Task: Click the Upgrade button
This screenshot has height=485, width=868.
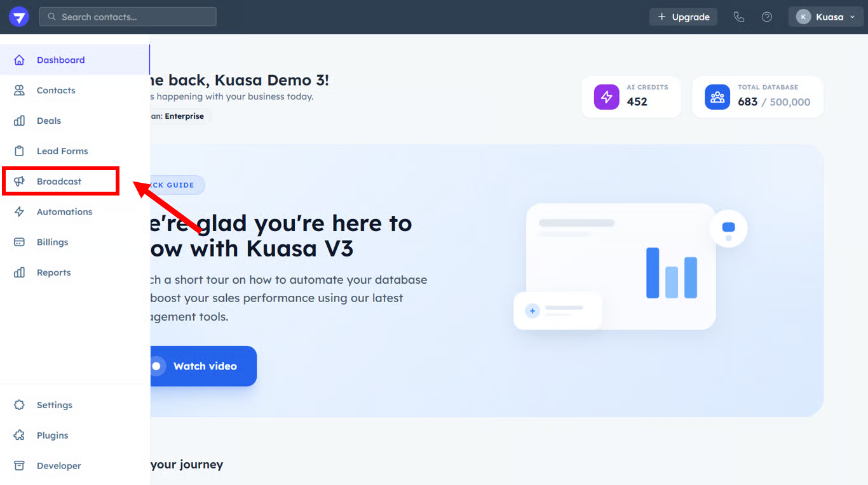Action: pos(683,17)
